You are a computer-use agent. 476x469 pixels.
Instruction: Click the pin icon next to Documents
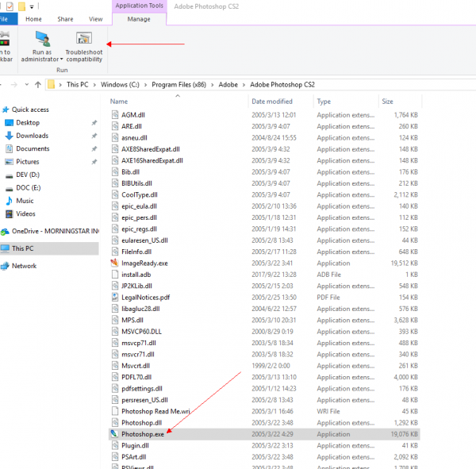pyautogui.click(x=94, y=149)
